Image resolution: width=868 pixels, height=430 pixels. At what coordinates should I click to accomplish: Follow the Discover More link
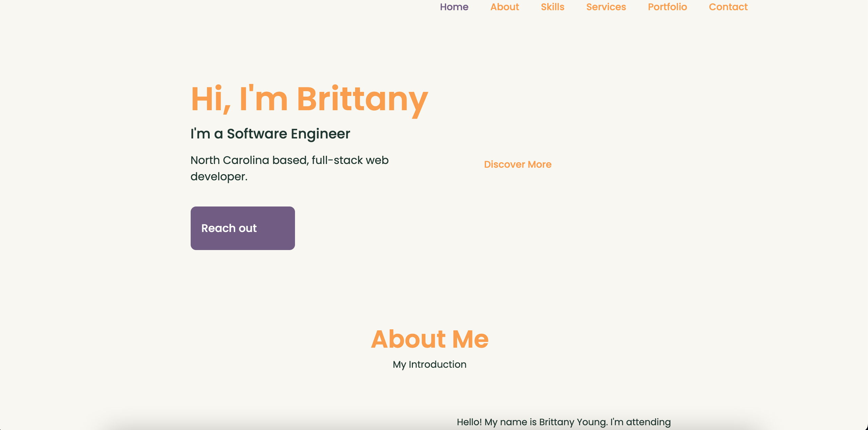click(x=518, y=164)
